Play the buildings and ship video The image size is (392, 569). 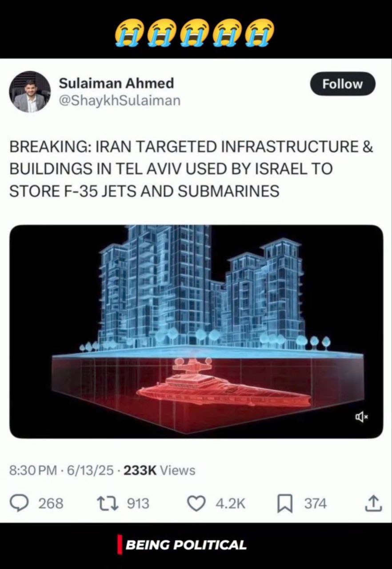pos(196,332)
